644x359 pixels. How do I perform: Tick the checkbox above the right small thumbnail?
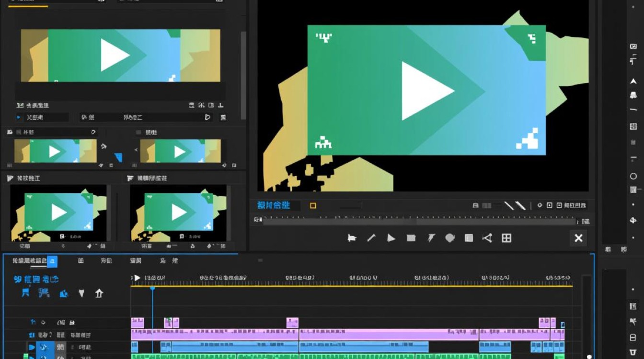(138, 132)
